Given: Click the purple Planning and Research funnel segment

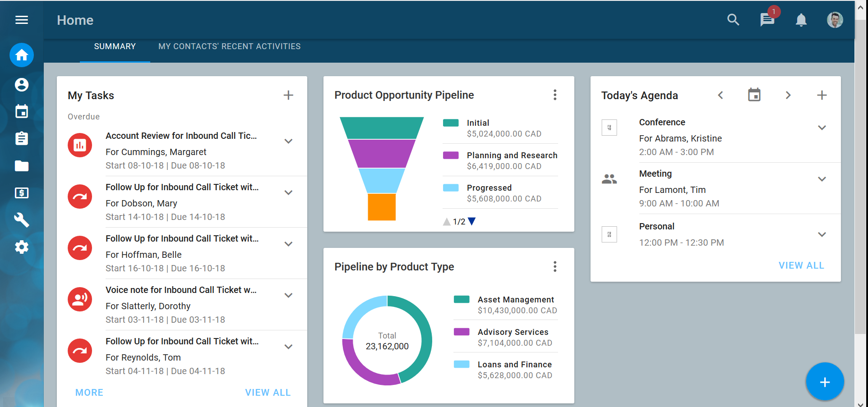Looking at the screenshot, I should (382, 153).
